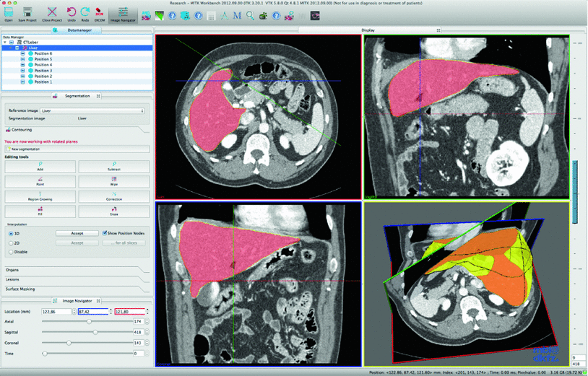Select the Fill editing tool
The width and height of the screenshot is (588, 376).
coord(40,211)
